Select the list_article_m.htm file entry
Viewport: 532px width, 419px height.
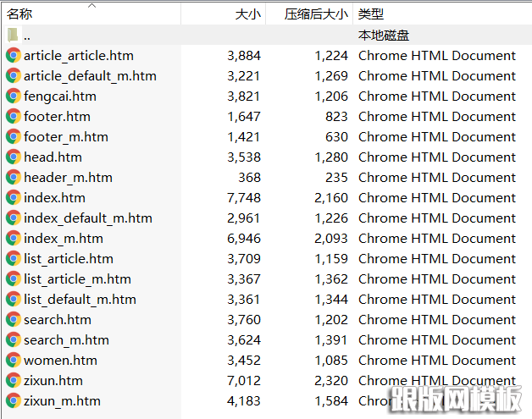77,279
